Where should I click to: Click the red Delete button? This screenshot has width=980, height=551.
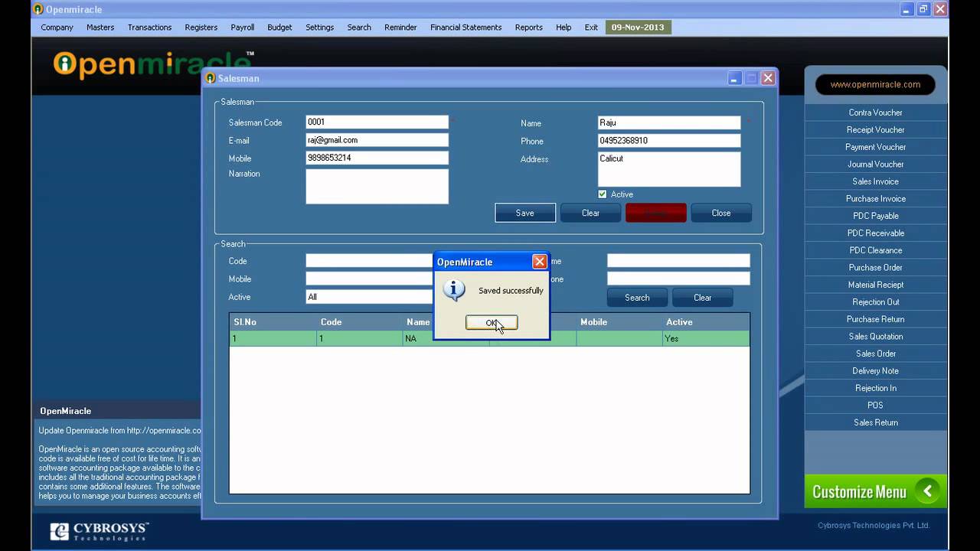[656, 213]
